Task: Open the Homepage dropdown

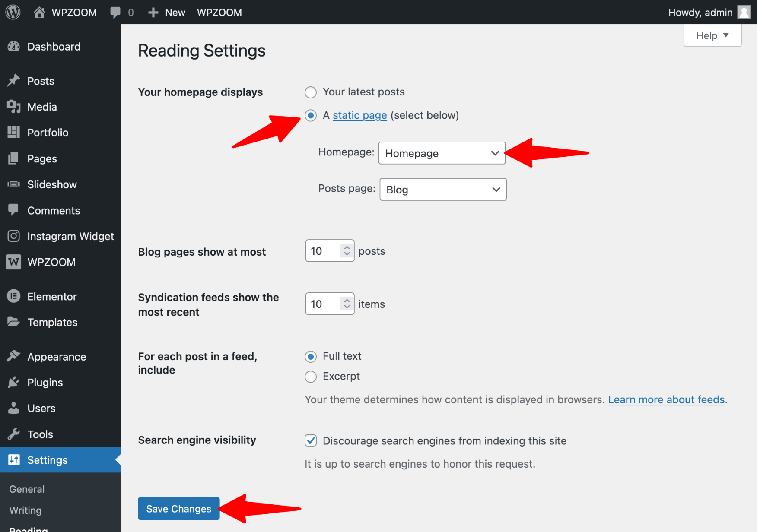Action: pyautogui.click(x=442, y=153)
